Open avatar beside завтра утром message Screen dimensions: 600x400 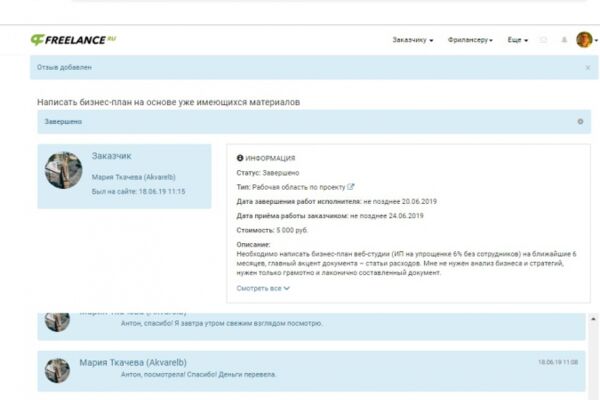coord(57,322)
